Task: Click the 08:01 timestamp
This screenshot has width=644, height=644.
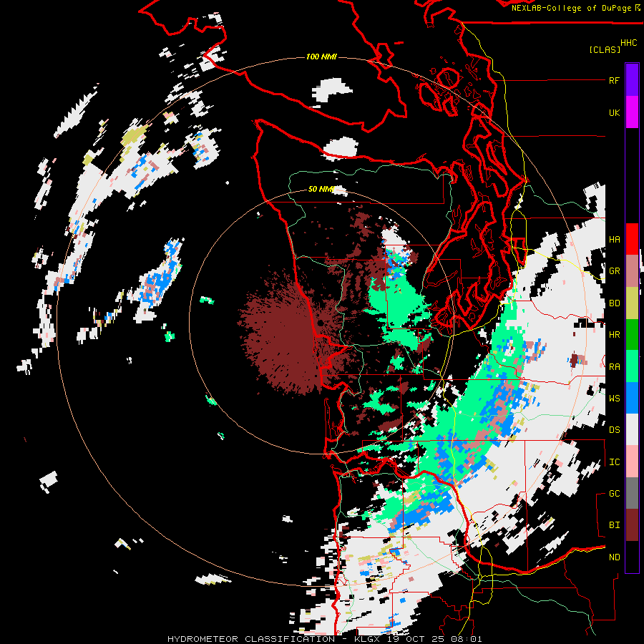Action: (468, 639)
